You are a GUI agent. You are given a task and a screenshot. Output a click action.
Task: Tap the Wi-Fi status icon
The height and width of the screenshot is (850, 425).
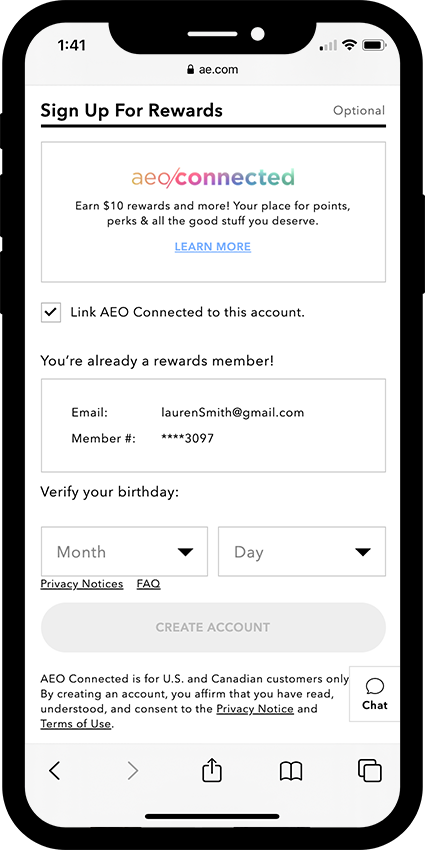click(x=350, y=46)
